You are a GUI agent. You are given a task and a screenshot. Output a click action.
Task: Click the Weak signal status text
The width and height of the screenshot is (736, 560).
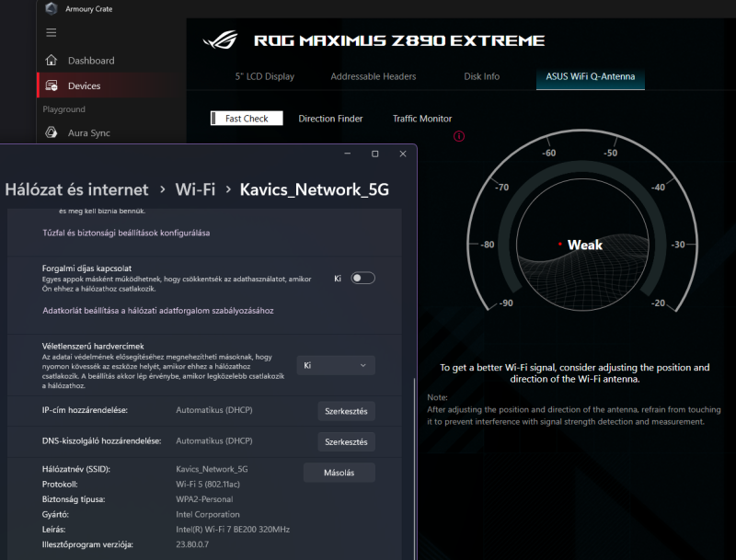(584, 245)
